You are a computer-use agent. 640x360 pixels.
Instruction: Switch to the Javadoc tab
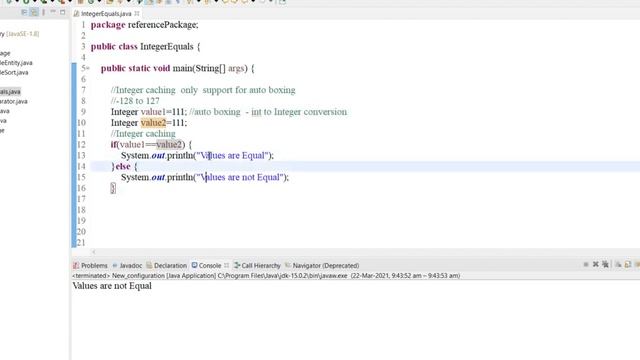tap(127, 265)
